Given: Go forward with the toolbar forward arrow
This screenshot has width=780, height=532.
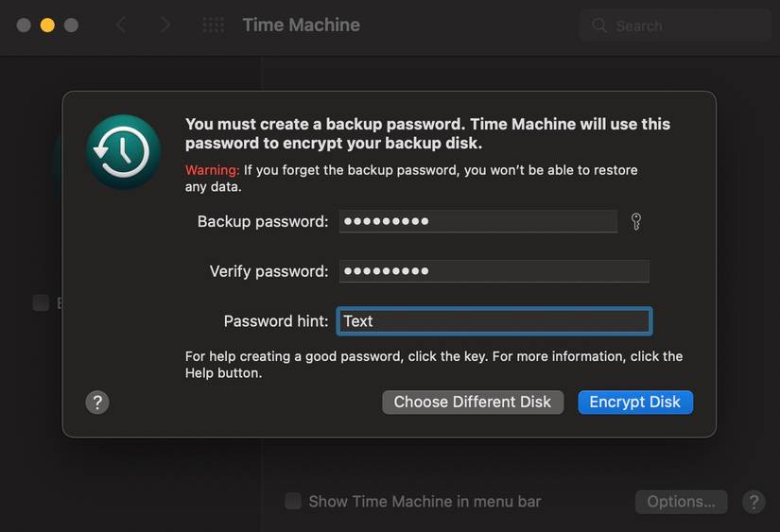Looking at the screenshot, I should pos(165,26).
